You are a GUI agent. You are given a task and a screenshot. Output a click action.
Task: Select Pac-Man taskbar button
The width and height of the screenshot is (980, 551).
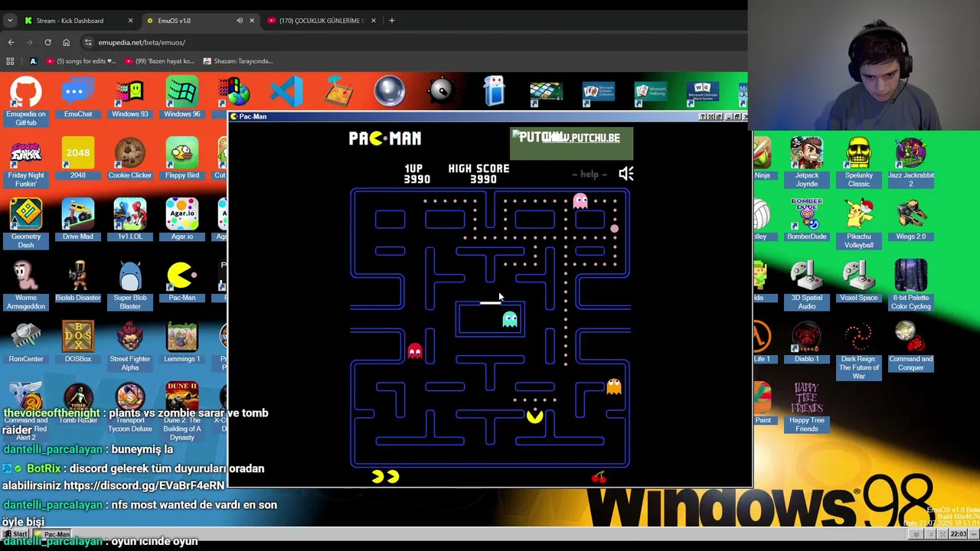(x=53, y=534)
